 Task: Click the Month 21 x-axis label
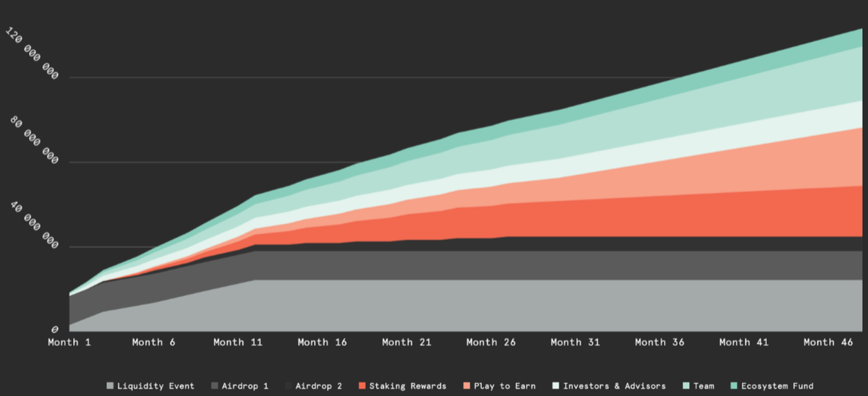407,342
